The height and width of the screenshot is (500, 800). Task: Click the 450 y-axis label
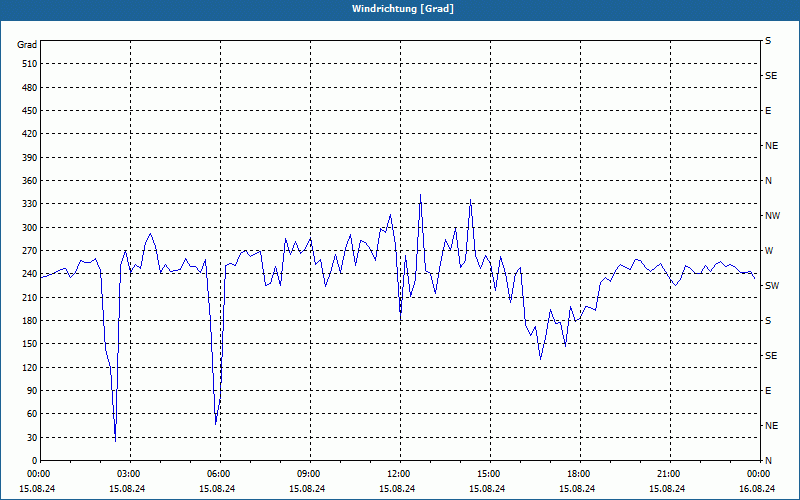(30, 111)
